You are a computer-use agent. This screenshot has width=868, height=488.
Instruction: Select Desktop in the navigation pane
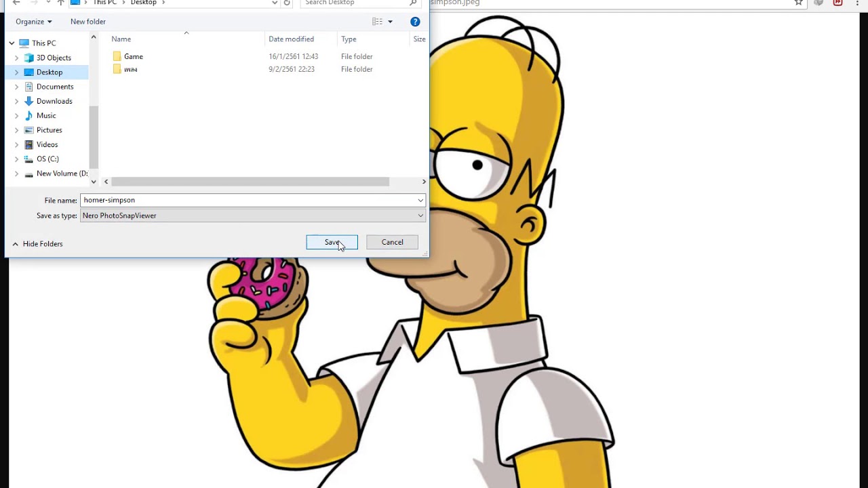pos(49,72)
